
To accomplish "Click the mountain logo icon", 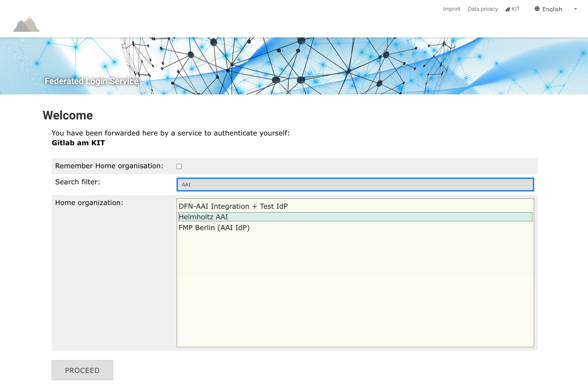I will (26, 24).
